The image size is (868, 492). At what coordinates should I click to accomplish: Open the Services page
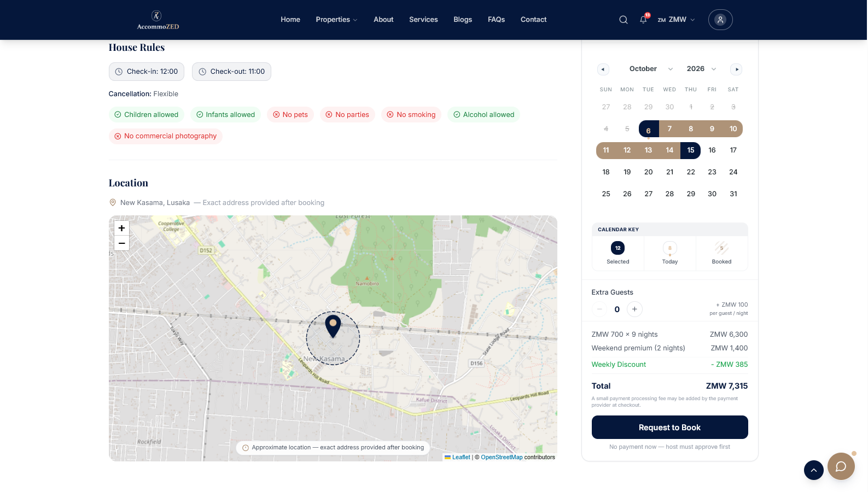pyautogui.click(x=423, y=20)
